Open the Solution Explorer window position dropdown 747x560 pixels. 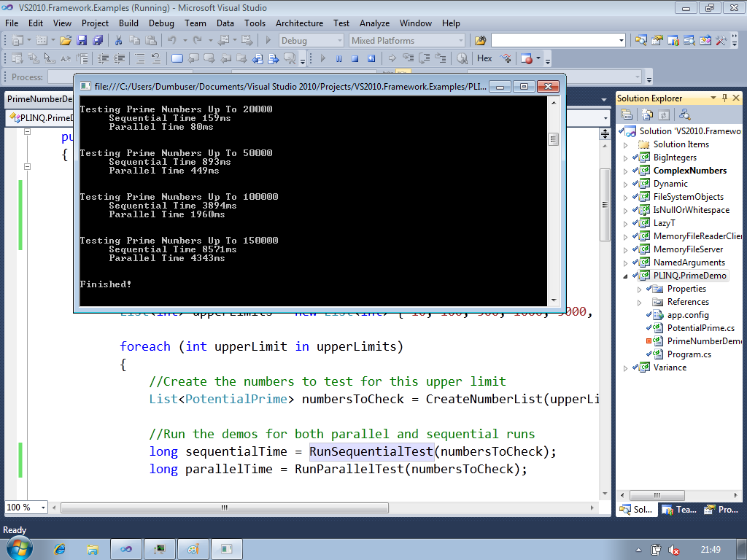tap(713, 98)
